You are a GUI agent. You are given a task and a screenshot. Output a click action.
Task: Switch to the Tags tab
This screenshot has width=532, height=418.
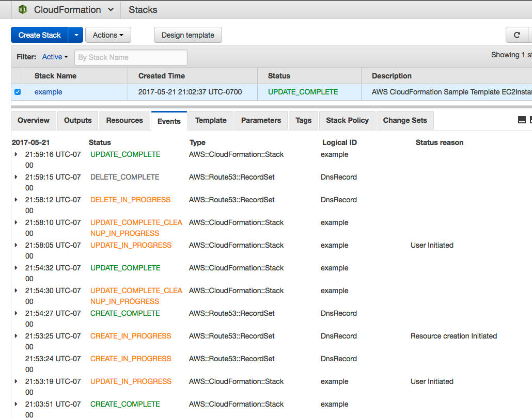[303, 120]
